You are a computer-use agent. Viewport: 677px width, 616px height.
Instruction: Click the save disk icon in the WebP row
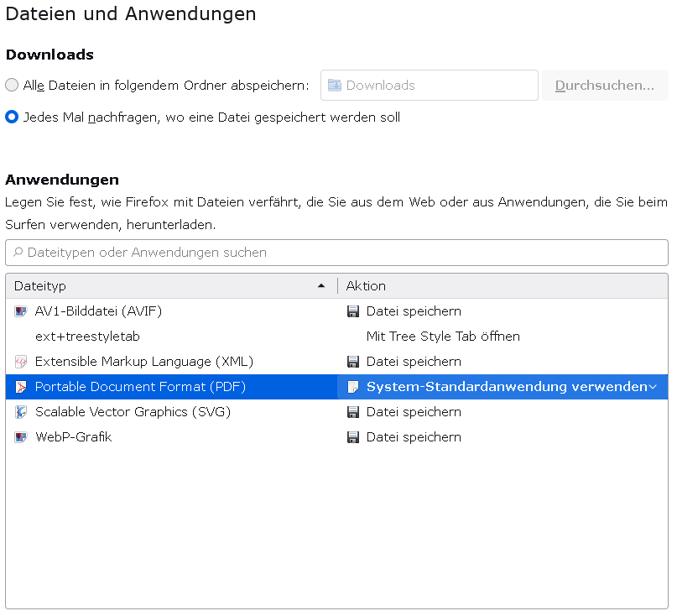(353, 437)
